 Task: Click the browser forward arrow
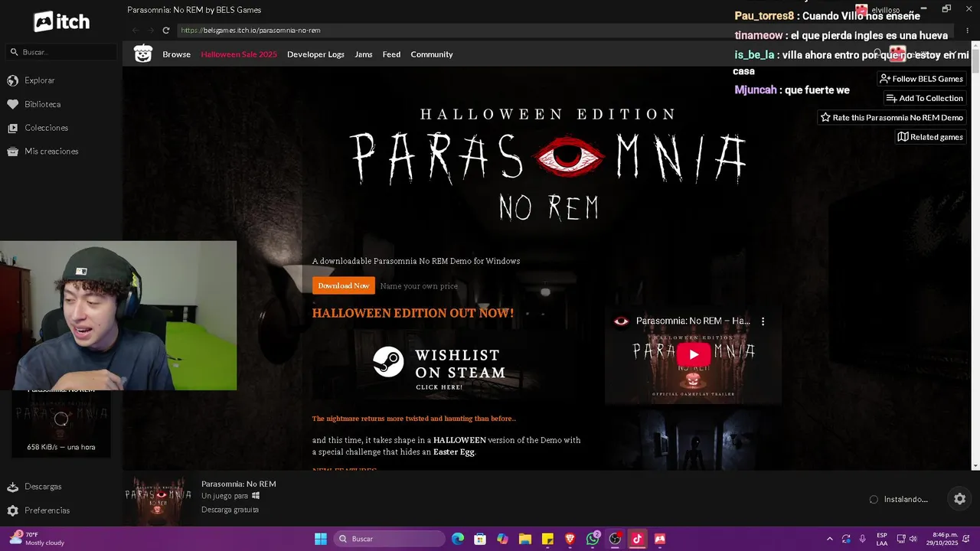(150, 31)
